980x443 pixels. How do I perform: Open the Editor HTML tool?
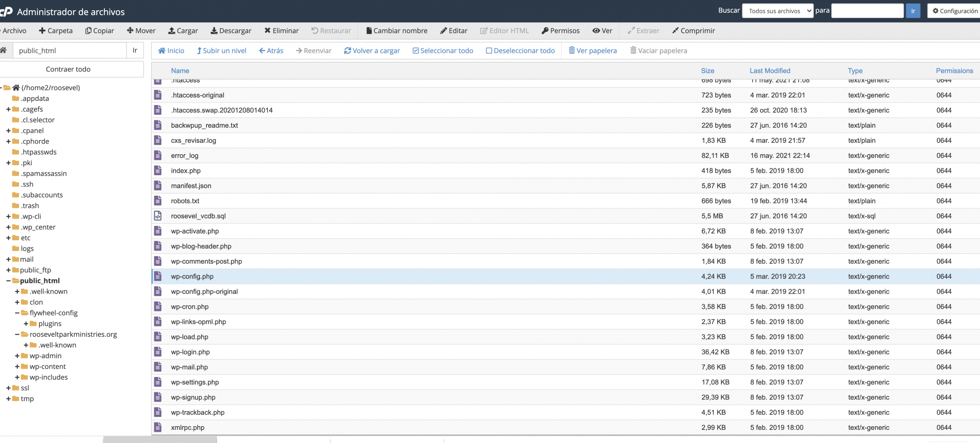pyautogui.click(x=504, y=31)
